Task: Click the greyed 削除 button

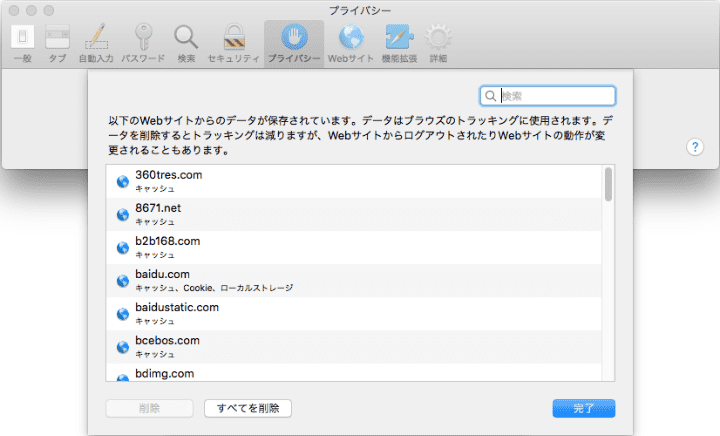Action: 149,408
